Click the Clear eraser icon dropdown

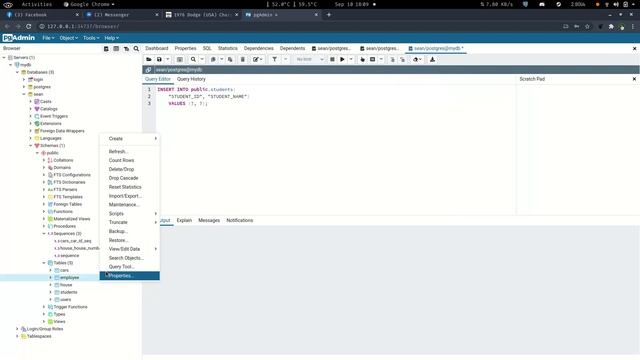click(x=417, y=60)
